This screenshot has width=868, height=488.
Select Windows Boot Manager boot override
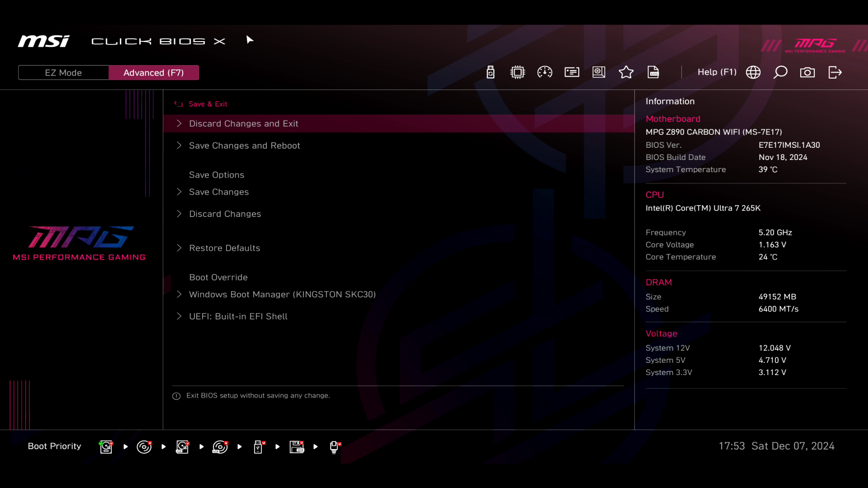tap(283, 295)
